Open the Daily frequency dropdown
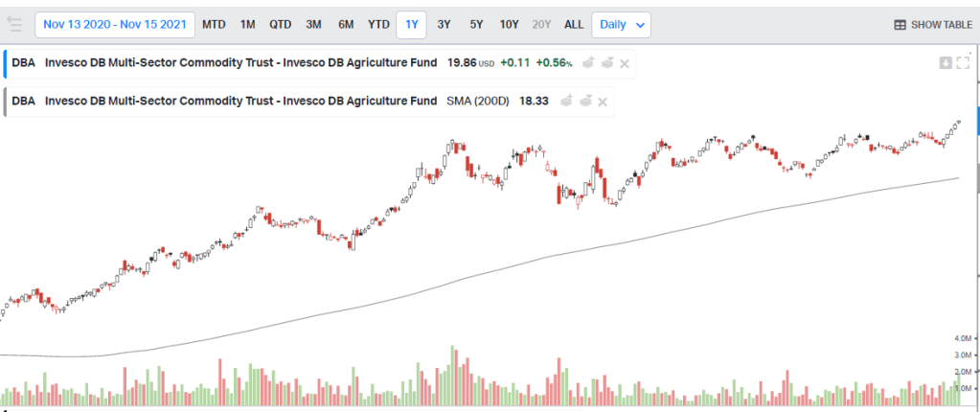This screenshot has height=412, width=980. (x=621, y=24)
